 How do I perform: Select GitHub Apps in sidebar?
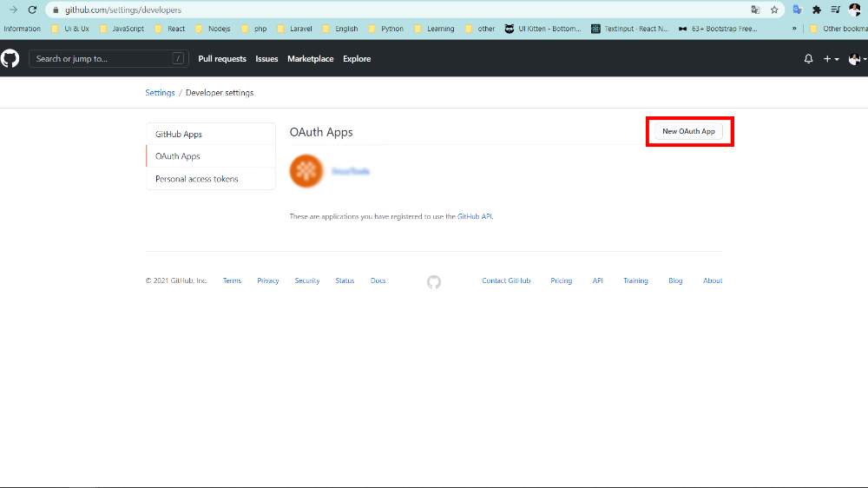click(x=210, y=134)
